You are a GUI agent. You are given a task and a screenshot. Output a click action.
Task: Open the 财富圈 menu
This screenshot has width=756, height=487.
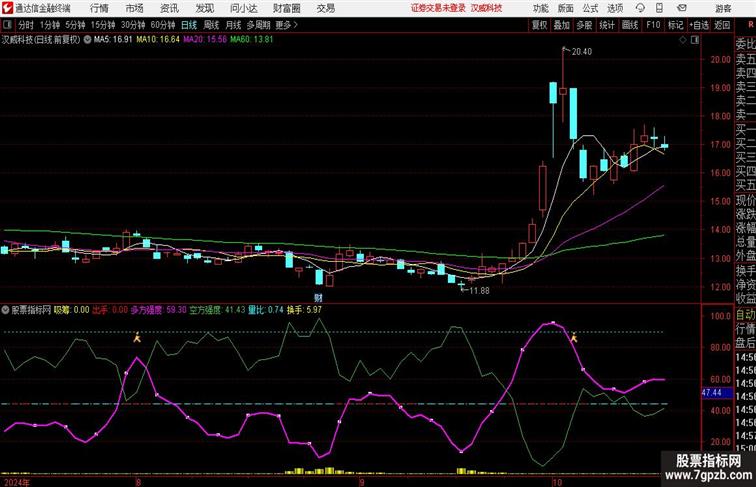click(286, 8)
